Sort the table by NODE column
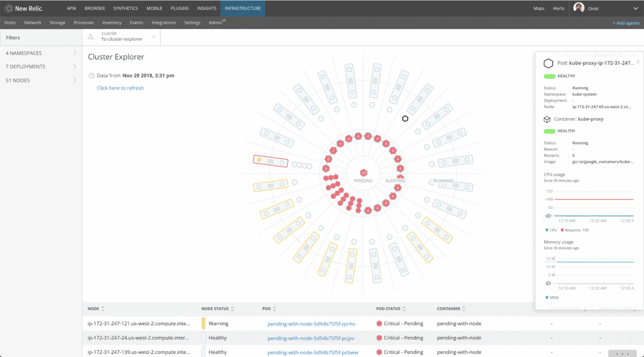Viewport: 644px width, 357px height. (96, 309)
